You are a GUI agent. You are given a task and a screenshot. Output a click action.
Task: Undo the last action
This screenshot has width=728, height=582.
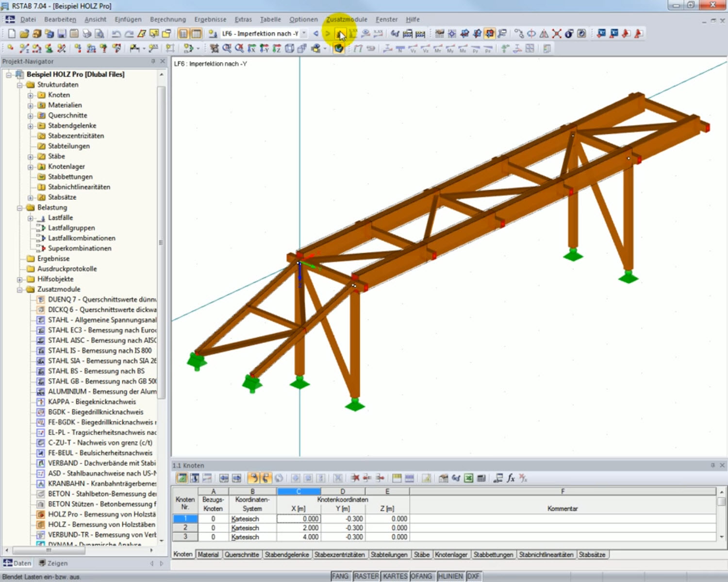point(116,33)
